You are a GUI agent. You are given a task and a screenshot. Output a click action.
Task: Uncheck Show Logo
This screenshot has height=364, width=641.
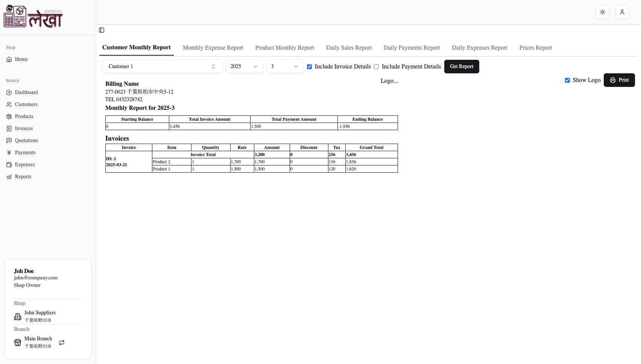pos(567,80)
